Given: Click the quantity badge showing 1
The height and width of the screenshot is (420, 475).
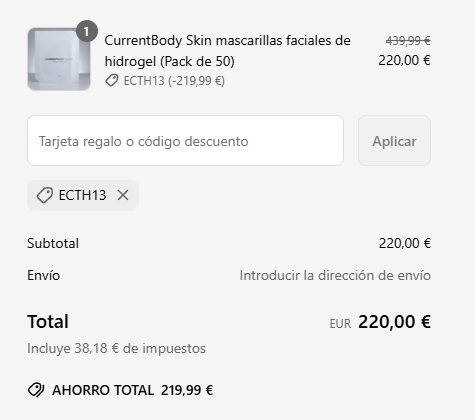Looking at the screenshot, I should [x=87, y=31].
